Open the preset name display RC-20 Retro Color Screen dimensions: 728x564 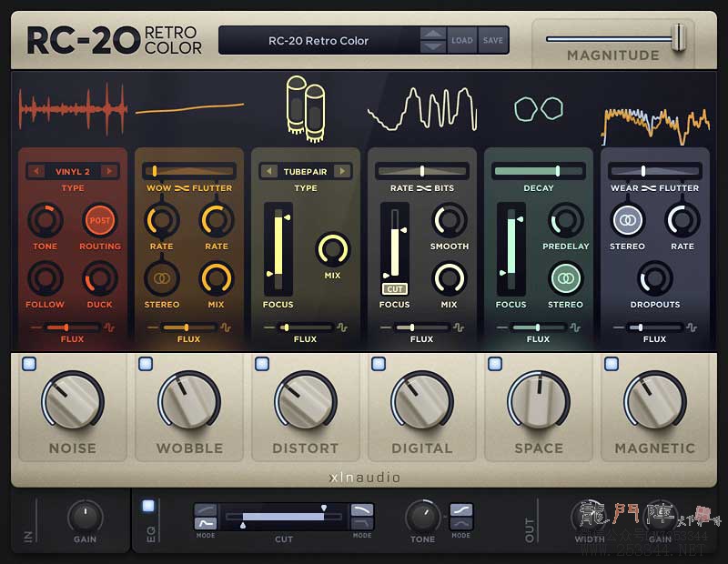(x=318, y=41)
